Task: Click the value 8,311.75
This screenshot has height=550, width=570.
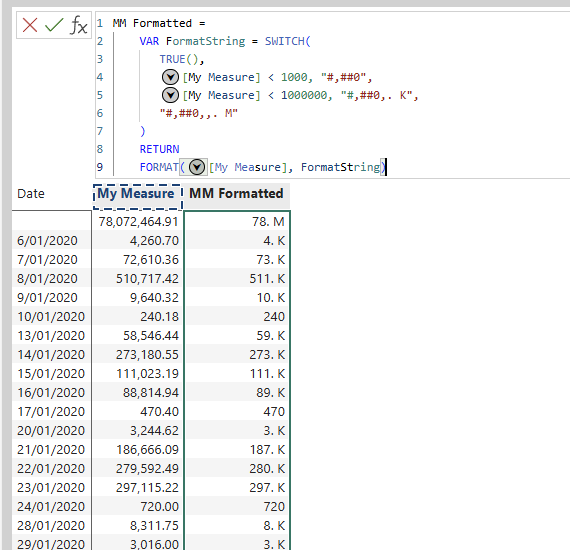Action: tap(154, 525)
